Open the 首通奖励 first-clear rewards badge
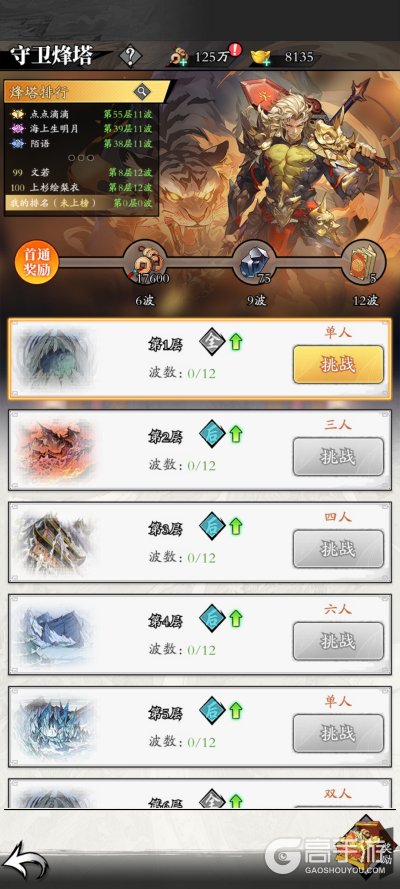 click(36, 263)
